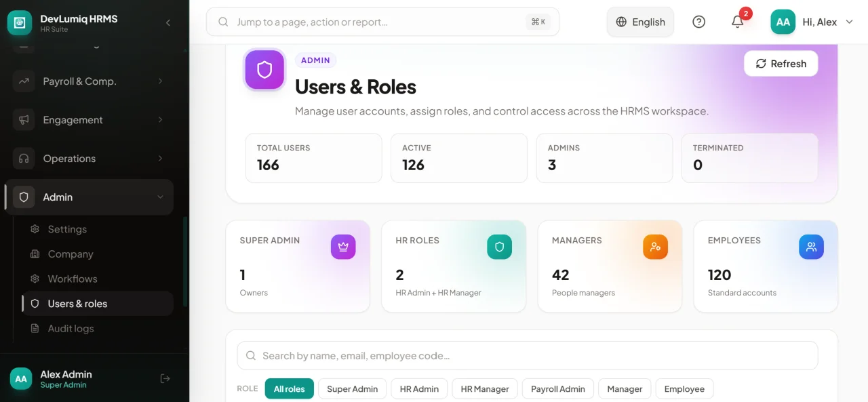This screenshot has height=402, width=868.
Task: Click the HR Roles teal shield icon
Action: point(499,247)
